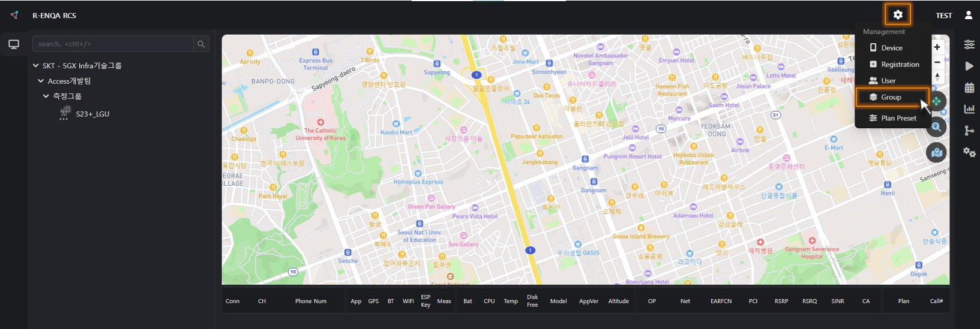Click the double-gear icon in right sidebar

[969, 152]
